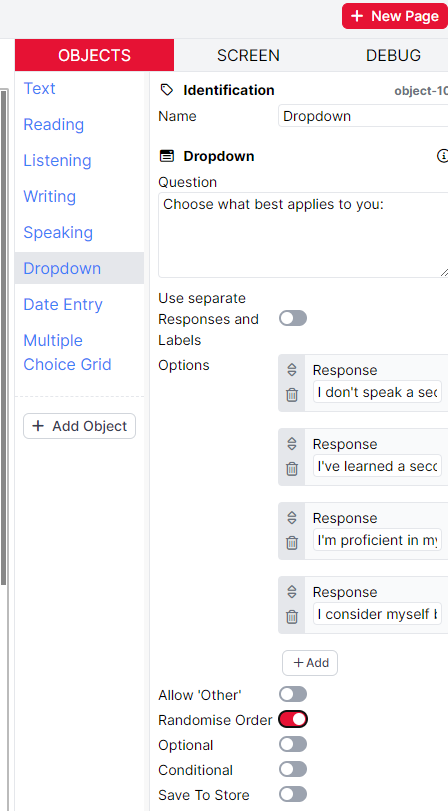This screenshot has height=811, width=448.
Task: Click the Dropdown info icon
Action: pos(443,156)
